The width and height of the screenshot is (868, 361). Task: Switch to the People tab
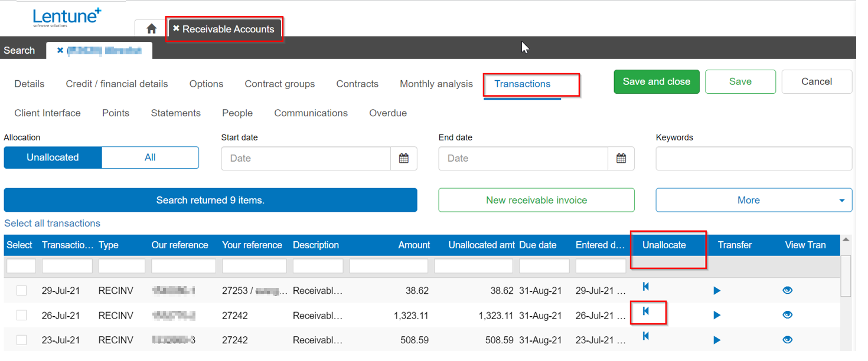click(x=237, y=113)
